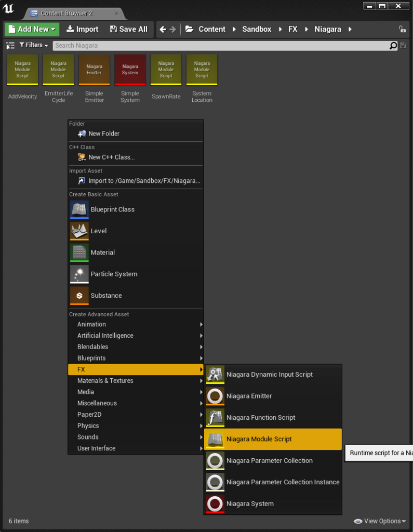Viewport: 413px width, 532px height.
Task: Click Niagara Parameter Collection Instance icon
Action: [215, 482]
